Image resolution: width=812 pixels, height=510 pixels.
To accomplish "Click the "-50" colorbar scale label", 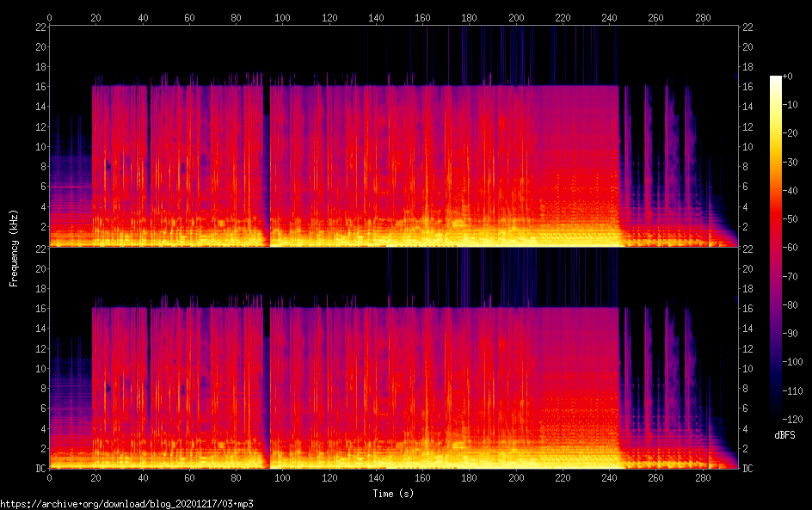I will (x=790, y=219).
